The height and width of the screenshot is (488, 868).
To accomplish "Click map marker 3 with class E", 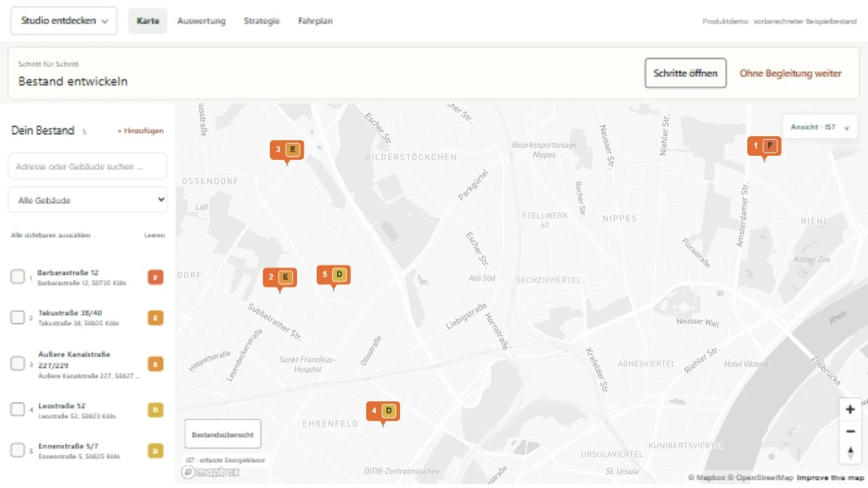I will coord(287,150).
